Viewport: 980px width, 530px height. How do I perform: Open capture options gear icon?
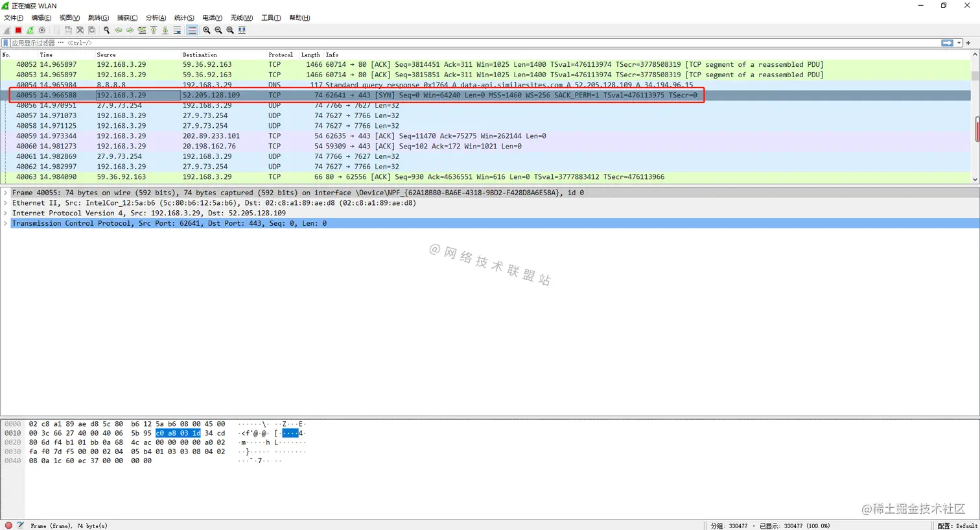42,30
